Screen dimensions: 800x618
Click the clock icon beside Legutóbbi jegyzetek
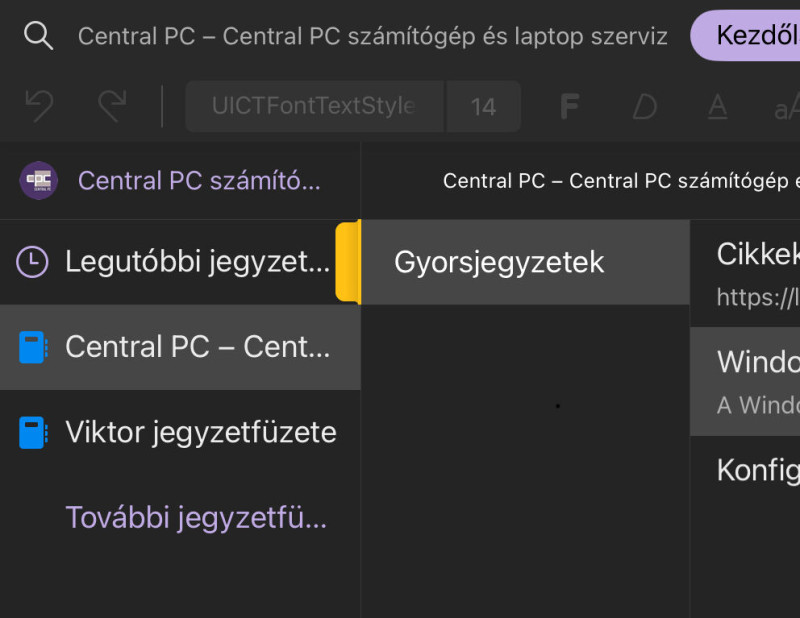click(x=32, y=262)
